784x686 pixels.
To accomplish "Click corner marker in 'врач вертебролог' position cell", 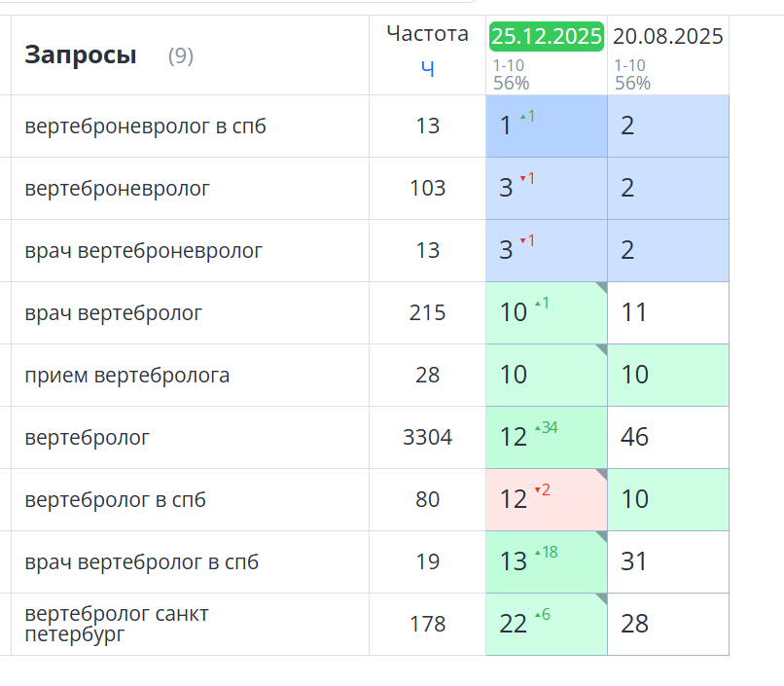I will tap(602, 287).
